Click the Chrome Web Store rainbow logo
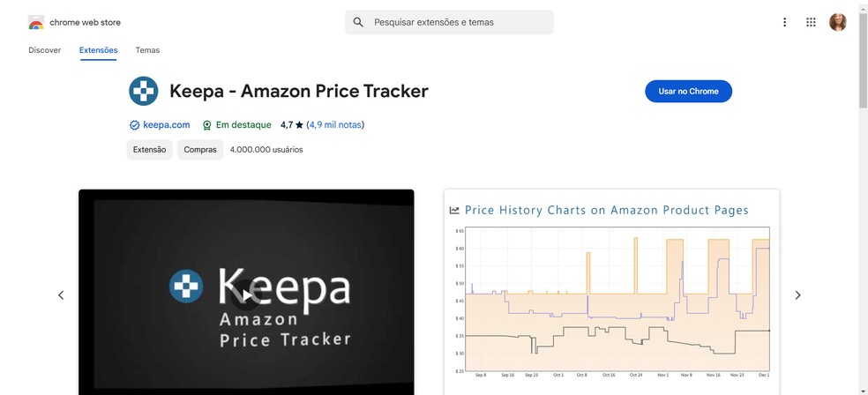Image resolution: width=868 pixels, height=395 pixels. [36, 22]
